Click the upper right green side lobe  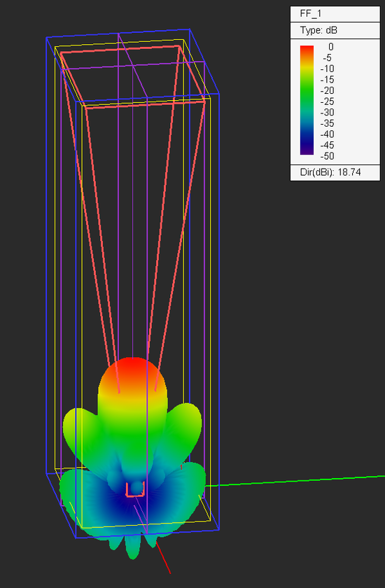pyautogui.click(x=187, y=422)
